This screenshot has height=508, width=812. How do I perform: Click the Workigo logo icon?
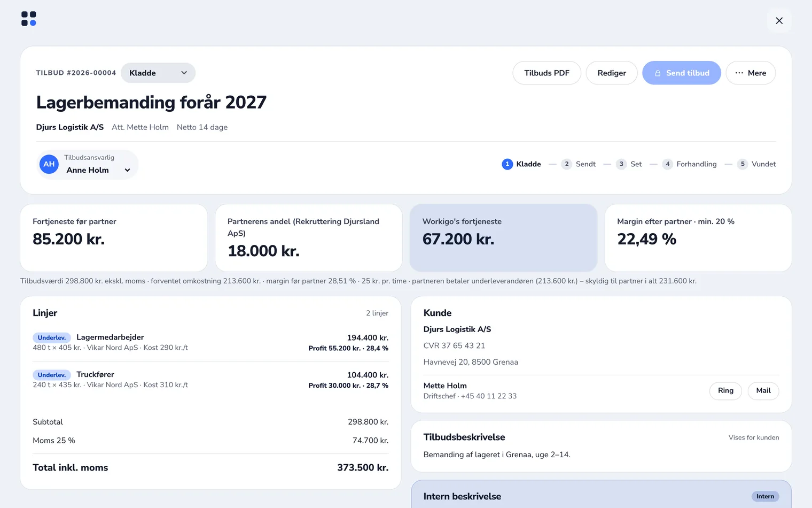pyautogui.click(x=29, y=19)
